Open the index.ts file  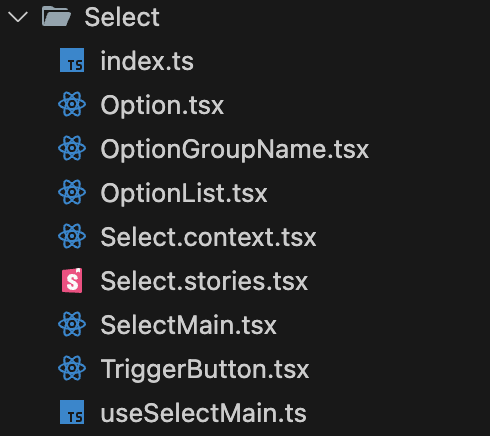(x=147, y=61)
